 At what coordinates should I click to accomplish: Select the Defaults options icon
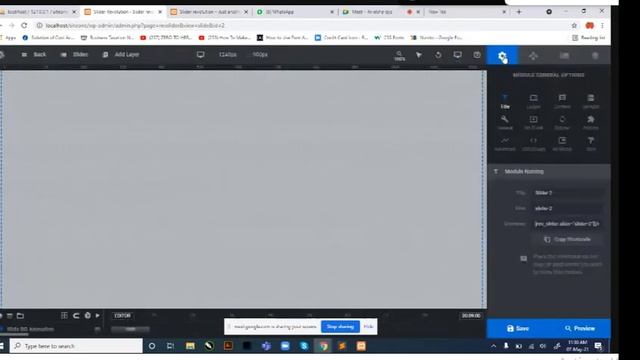click(591, 101)
